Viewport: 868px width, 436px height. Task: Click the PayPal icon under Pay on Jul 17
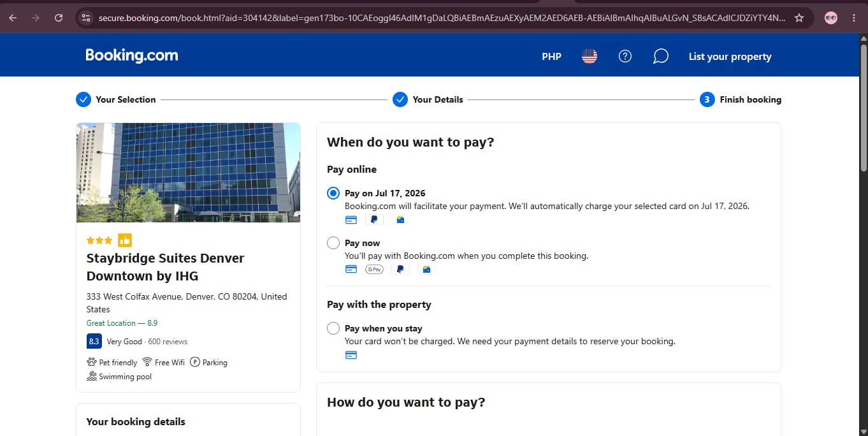coord(374,220)
